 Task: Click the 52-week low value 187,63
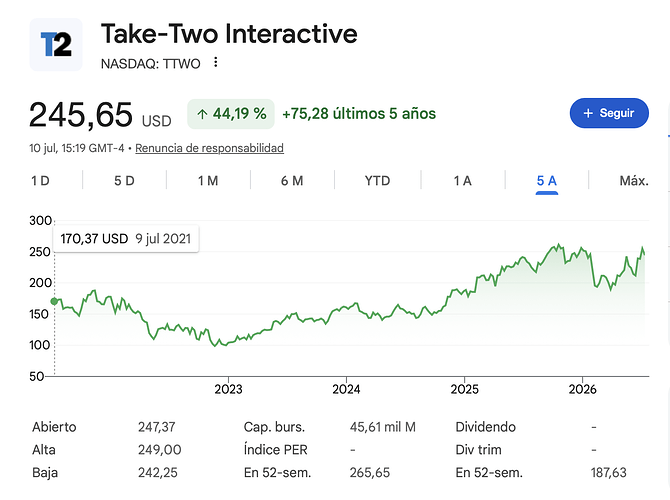pos(608,473)
